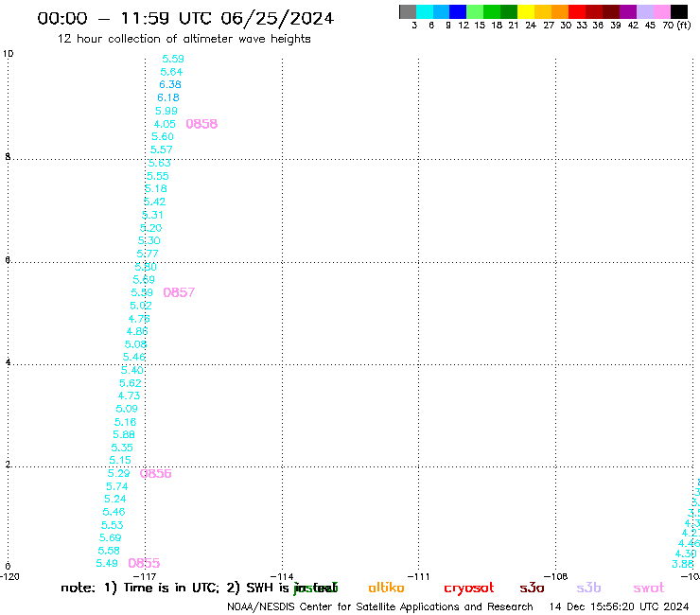Click the wave height value '5.63'
The width and height of the screenshot is (700, 615).
[159, 163]
